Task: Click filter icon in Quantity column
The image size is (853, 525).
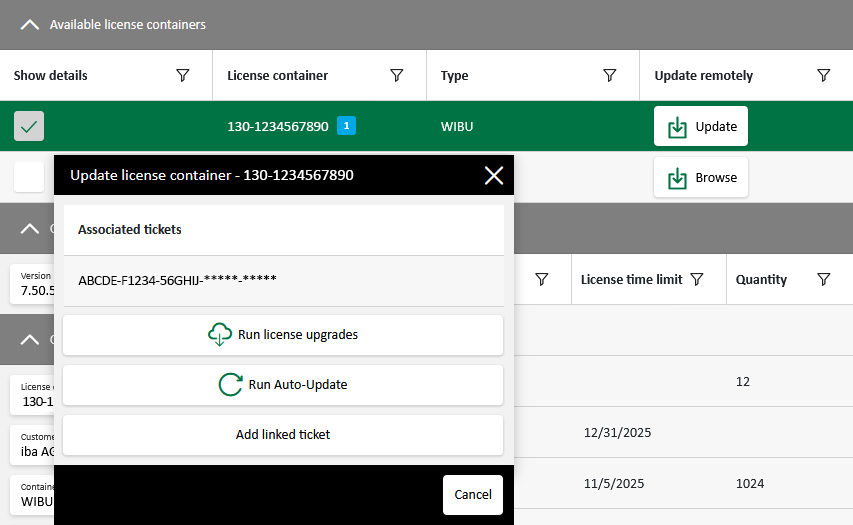Action: pyautogui.click(x=823, y=280)
